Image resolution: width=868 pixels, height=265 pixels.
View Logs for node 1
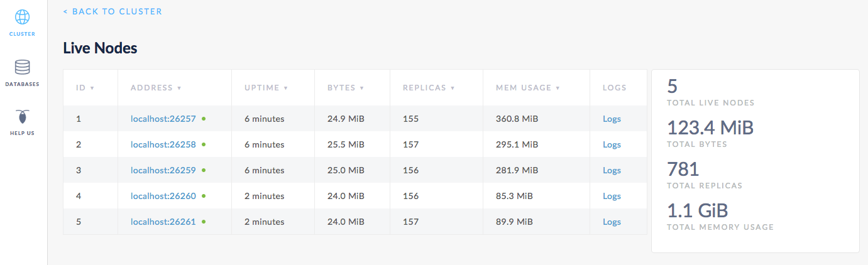tap(612, 119)
